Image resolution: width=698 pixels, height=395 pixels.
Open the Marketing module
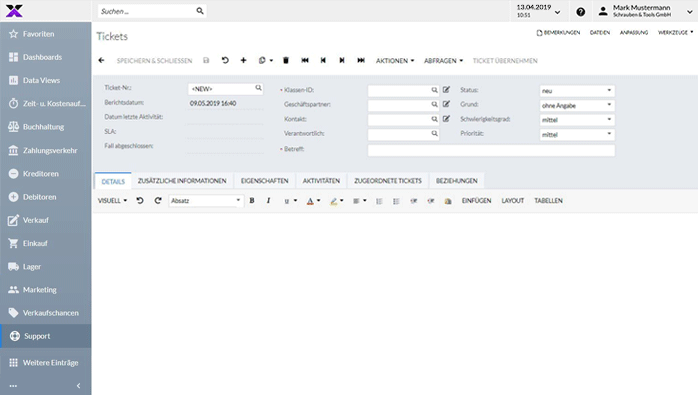click(x=45, y=289)
